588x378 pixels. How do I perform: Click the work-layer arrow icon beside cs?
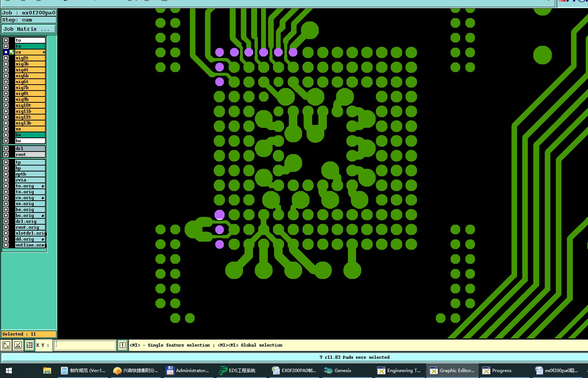(x=12, y=52)
